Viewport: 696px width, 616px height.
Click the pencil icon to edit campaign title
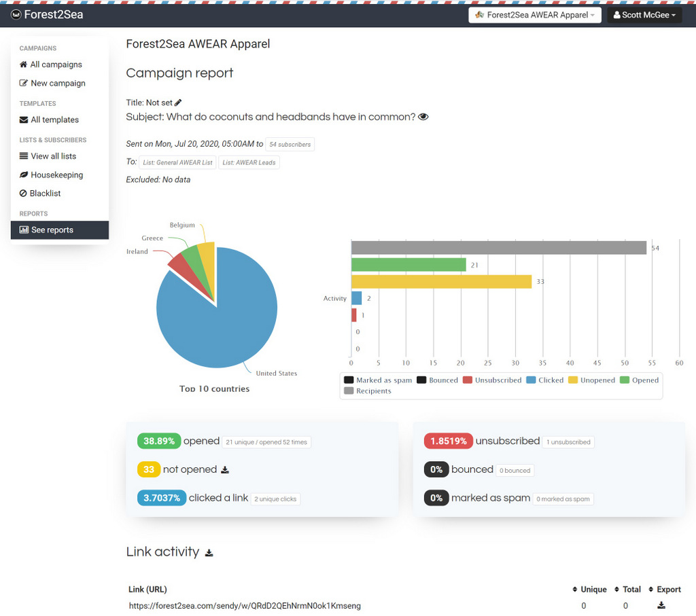coord(178,103)
